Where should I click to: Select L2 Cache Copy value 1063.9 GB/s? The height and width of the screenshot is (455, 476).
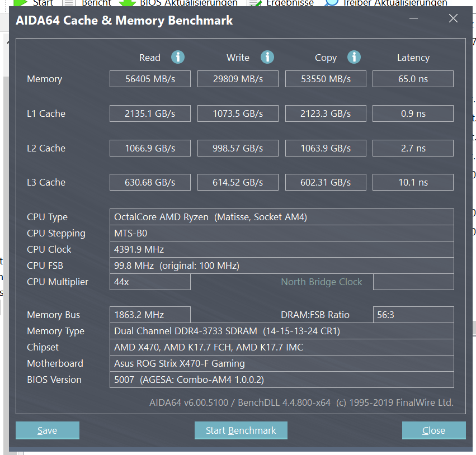point(326,148)
